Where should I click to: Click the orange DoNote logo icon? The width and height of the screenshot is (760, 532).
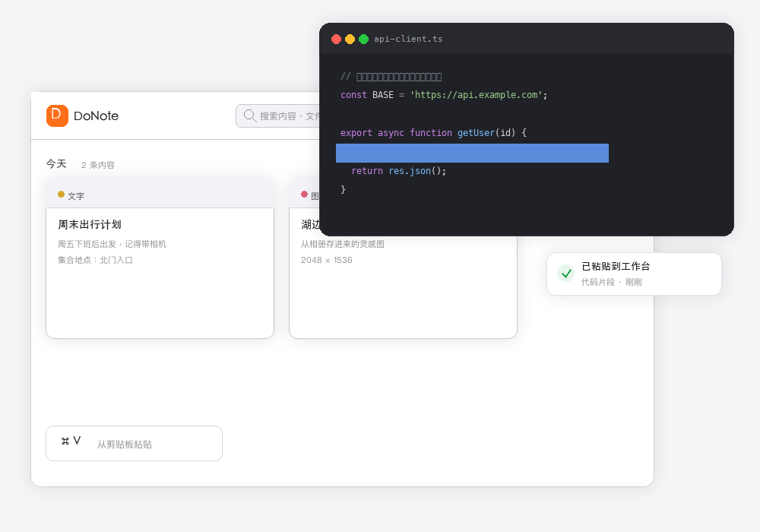click(57, 116)
